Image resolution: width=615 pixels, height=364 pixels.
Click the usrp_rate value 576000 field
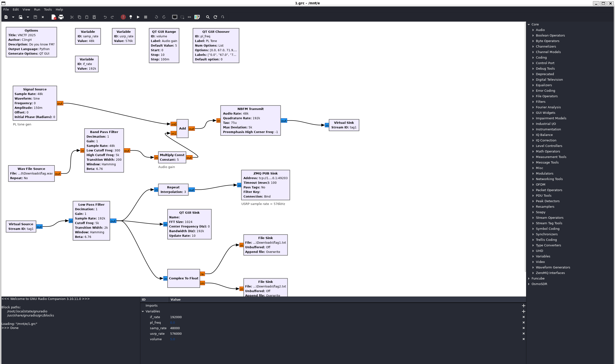pos(176,334)
